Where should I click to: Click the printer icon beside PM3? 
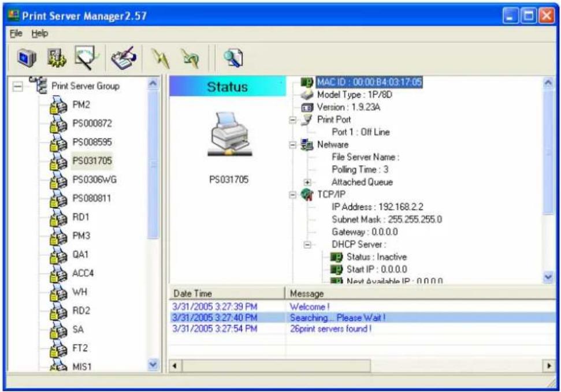click(x=58, y=236)
